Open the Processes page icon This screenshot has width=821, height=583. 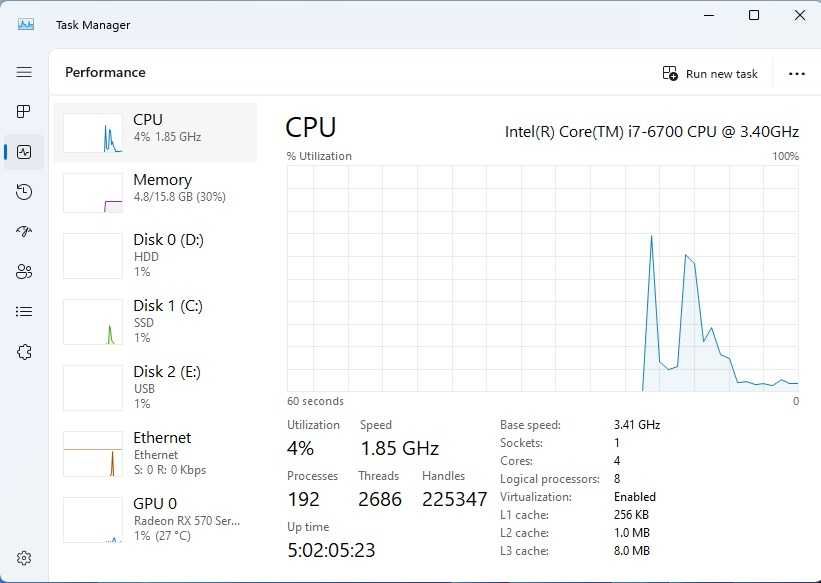tap(25, 111)
